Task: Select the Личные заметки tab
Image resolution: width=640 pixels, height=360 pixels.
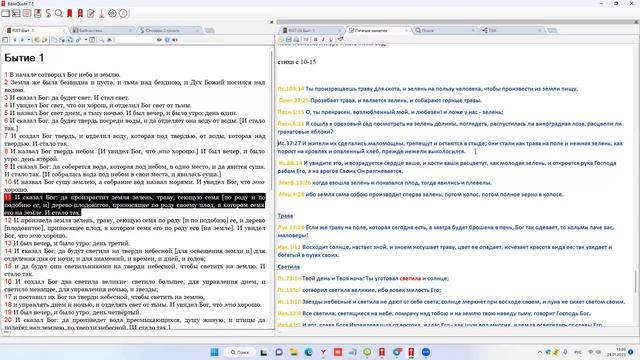Action: [378, 30]
